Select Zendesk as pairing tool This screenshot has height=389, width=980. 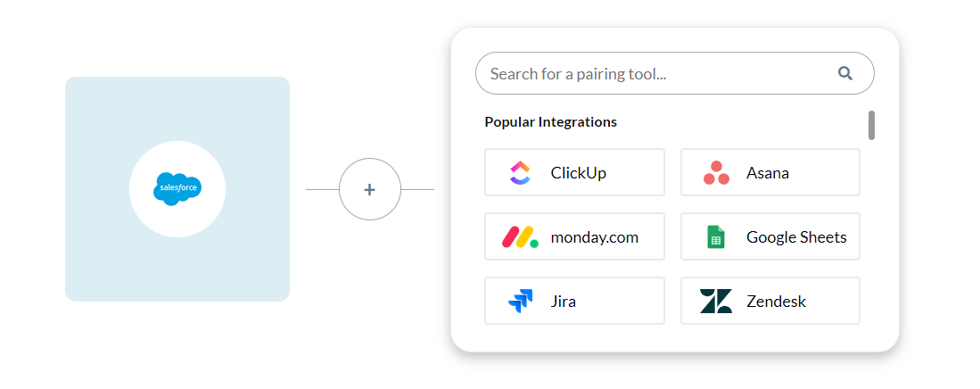(770, 301)
